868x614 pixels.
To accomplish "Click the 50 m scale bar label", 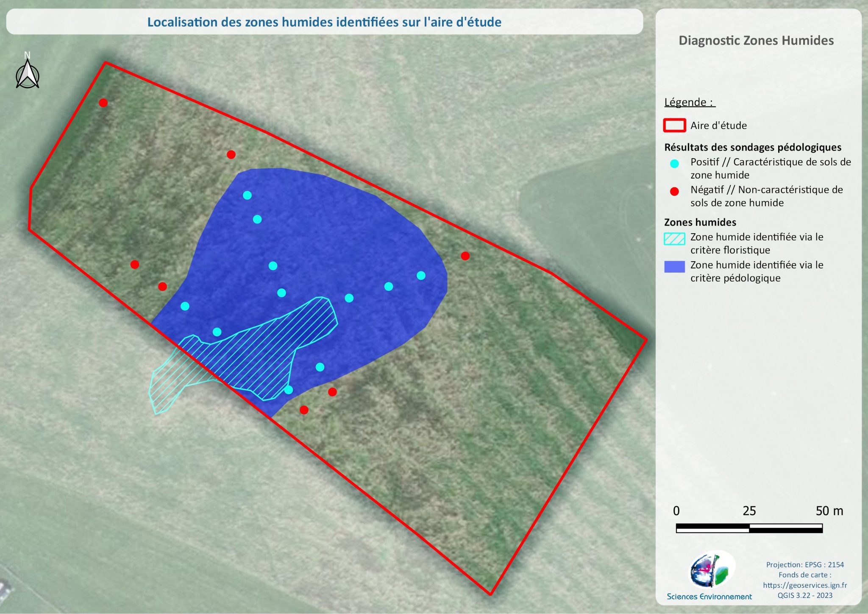I will click(829, 511).
